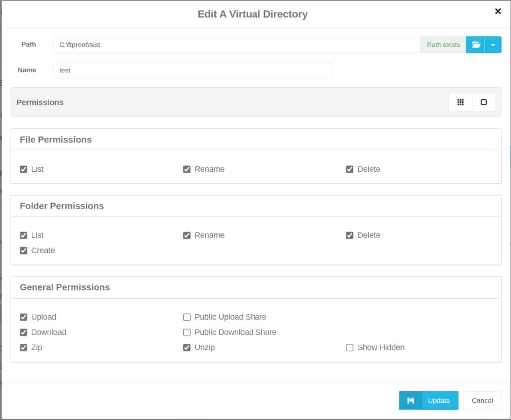Toggle Folder Permissions Delete checkbox

(x=349, y=235)
